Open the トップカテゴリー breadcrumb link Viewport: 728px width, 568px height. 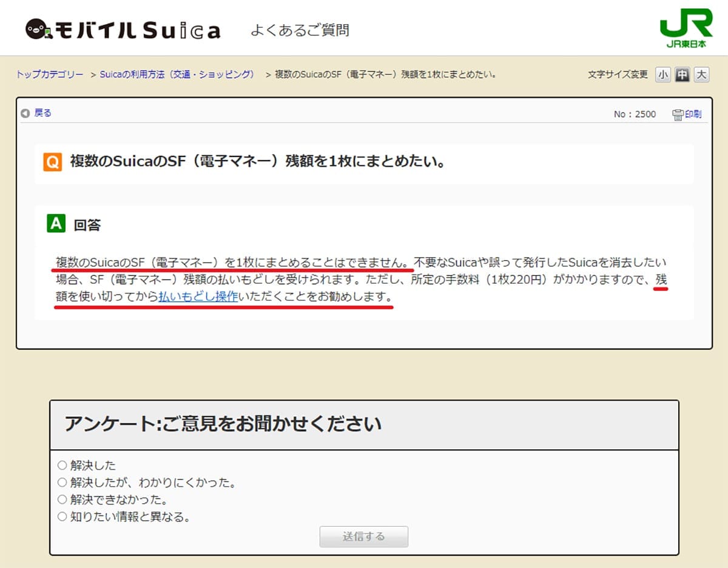point(50,74)
